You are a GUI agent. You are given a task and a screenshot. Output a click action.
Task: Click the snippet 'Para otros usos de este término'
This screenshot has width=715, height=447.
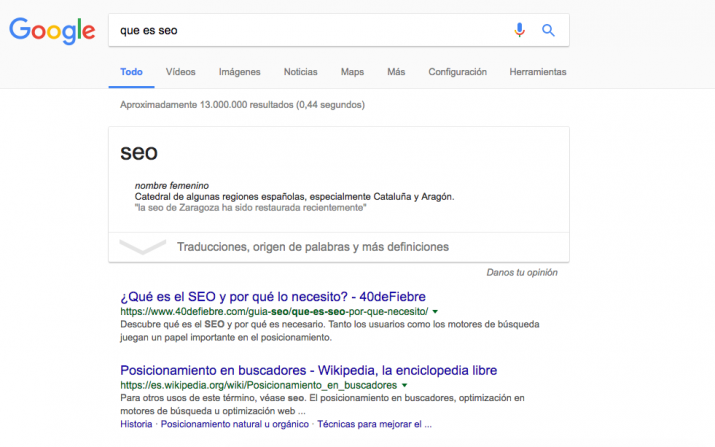click(x=322, y=405)
